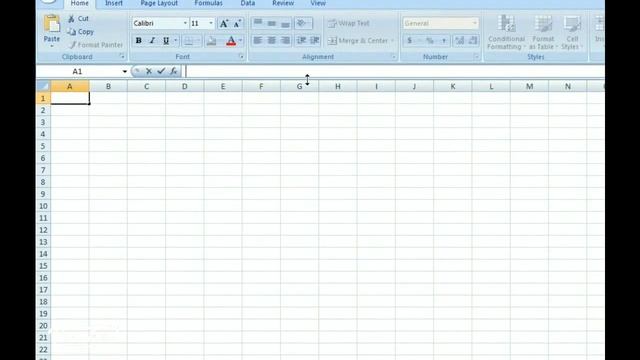Switch to the View tab
The image size is (640, 360).
(318, 3)
